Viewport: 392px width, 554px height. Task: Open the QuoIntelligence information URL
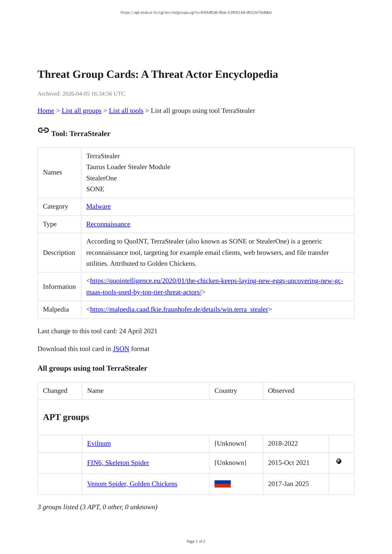(217, 281)
